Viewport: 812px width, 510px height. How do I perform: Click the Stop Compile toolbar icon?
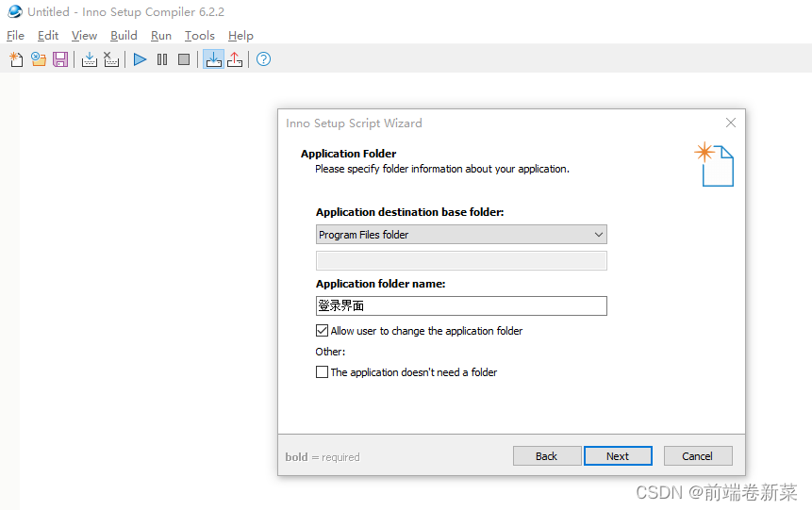coord(111,59)
